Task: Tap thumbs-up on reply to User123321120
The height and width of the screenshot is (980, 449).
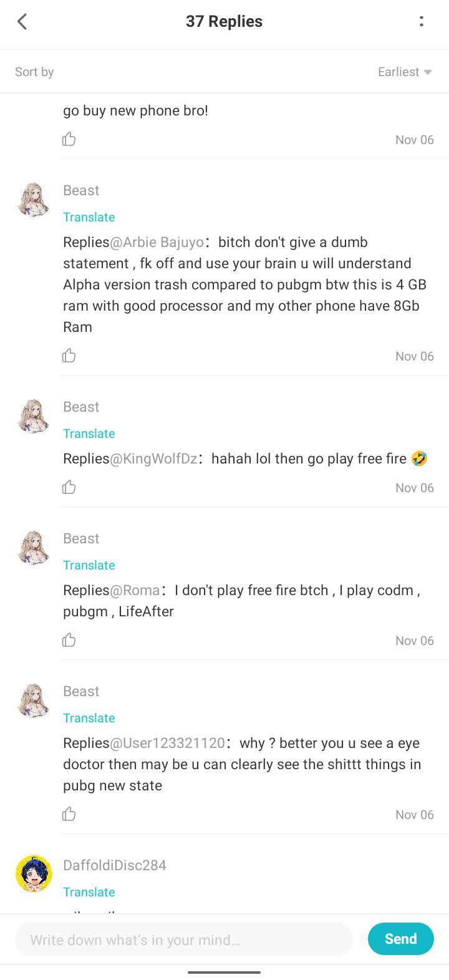Action: point(69,814)
